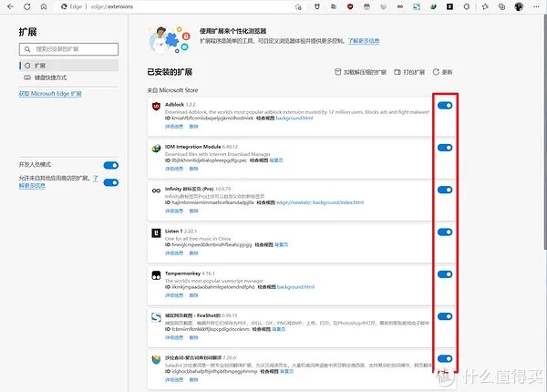Open the 获取 Microsoft Edge 扩展 link
The width and height of the screenshot is (547, 392).
(50, 94)
